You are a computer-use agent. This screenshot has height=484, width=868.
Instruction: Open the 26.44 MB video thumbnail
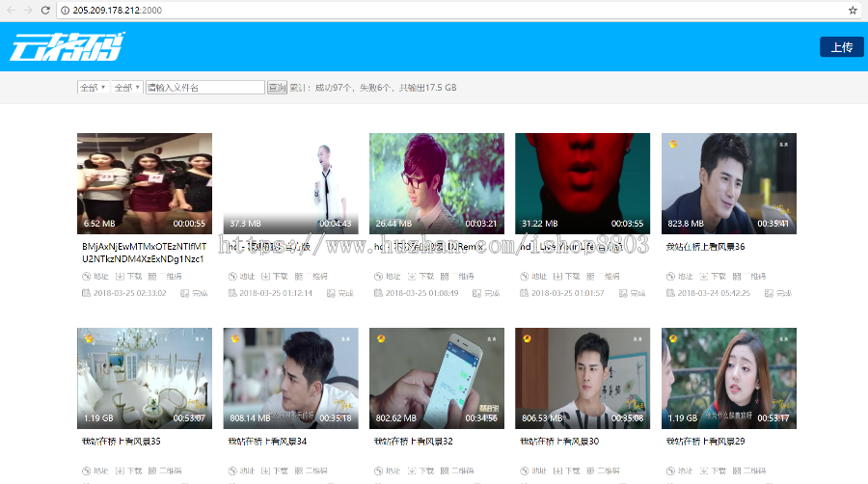coord(437,183)
